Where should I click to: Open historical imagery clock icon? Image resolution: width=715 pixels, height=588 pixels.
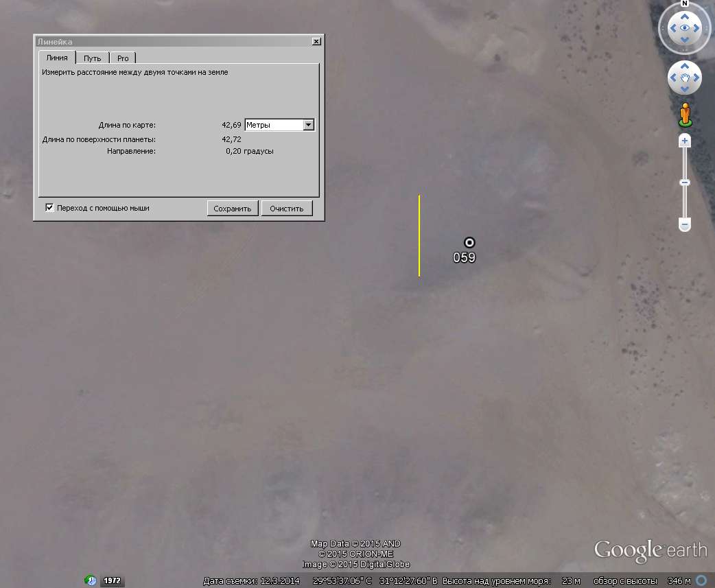[x=91, y=580]
